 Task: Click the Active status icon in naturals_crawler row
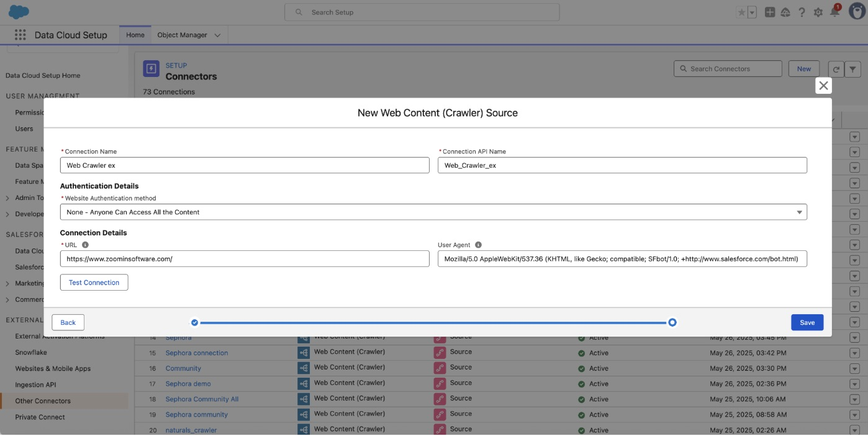[x=582, y=430]
